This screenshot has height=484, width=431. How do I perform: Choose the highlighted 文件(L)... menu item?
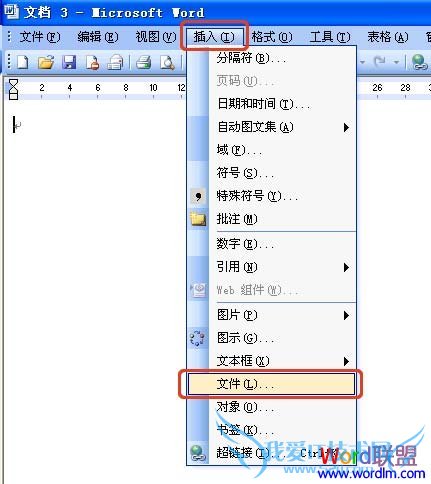pos(271,384)
